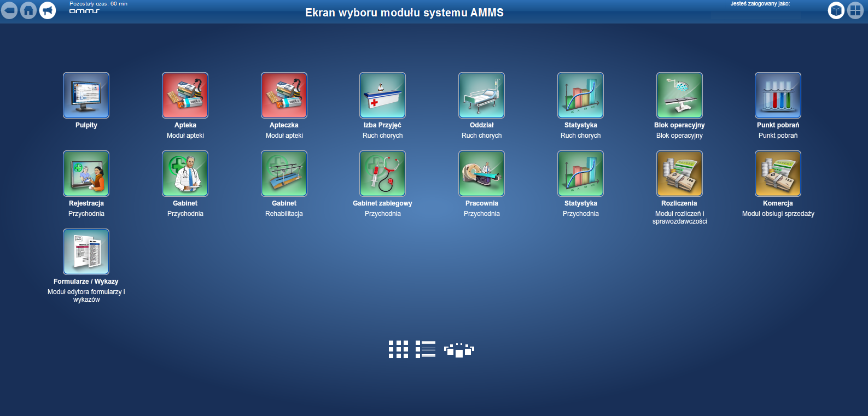Open the Komercja module icon
This screenshot has width=868, height=416.
[778, 173]
